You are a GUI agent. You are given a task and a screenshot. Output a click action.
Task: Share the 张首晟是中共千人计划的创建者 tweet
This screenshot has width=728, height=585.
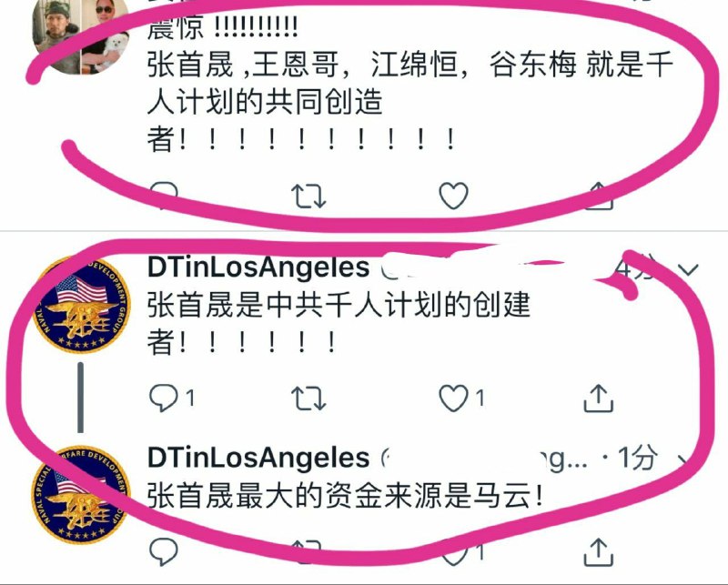point(599,398)
